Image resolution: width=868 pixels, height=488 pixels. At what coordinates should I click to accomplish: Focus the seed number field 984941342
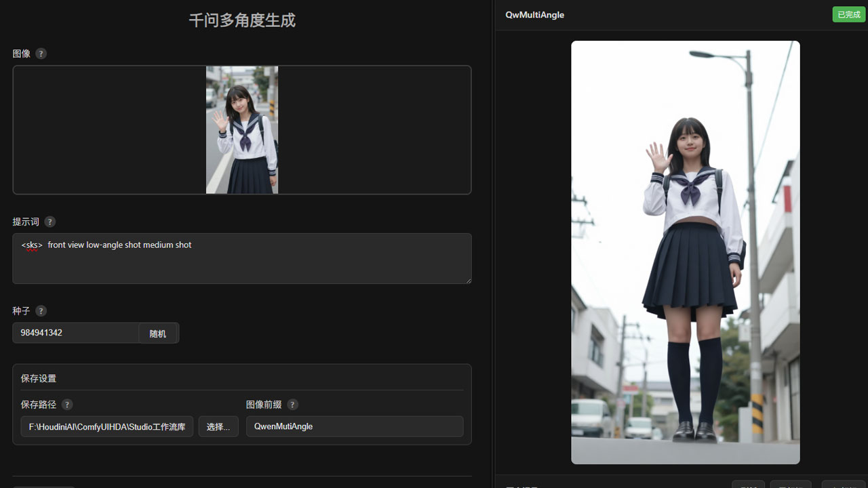(x=76, y=333)
